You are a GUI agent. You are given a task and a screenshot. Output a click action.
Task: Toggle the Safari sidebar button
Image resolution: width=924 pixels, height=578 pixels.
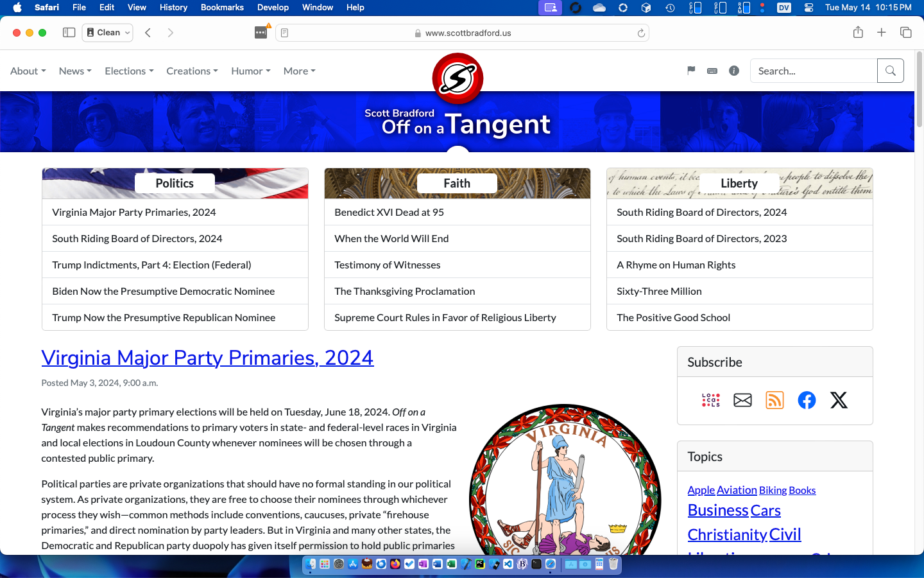point(69,33)
